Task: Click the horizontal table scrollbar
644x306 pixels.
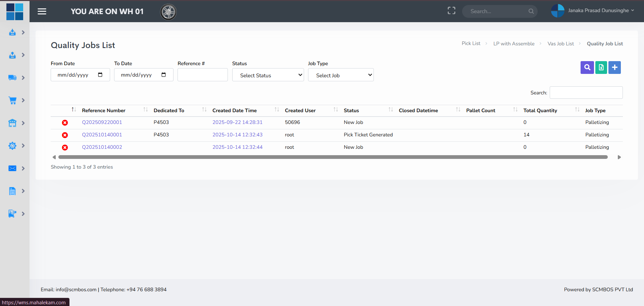Action: (x=333, y=157)
